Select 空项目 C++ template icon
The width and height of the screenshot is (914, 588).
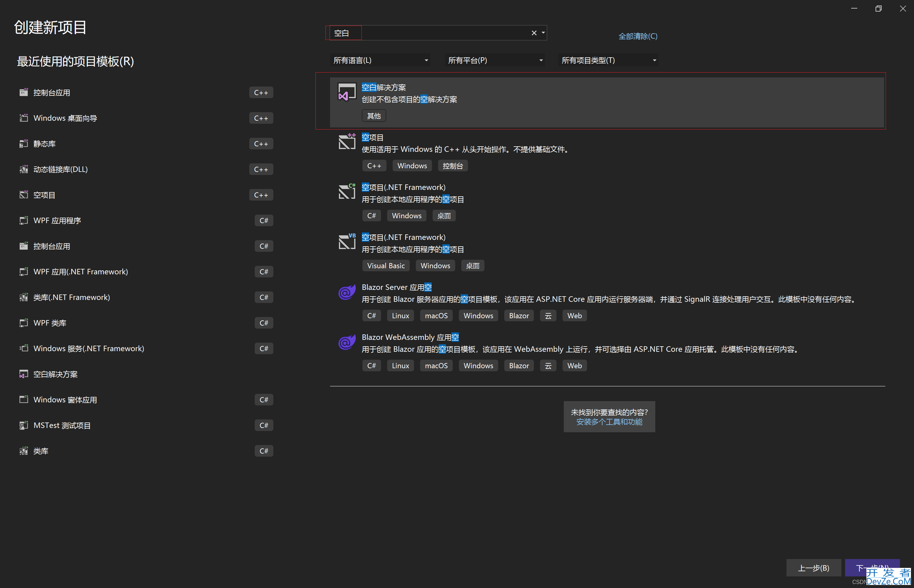coord(346,142)
